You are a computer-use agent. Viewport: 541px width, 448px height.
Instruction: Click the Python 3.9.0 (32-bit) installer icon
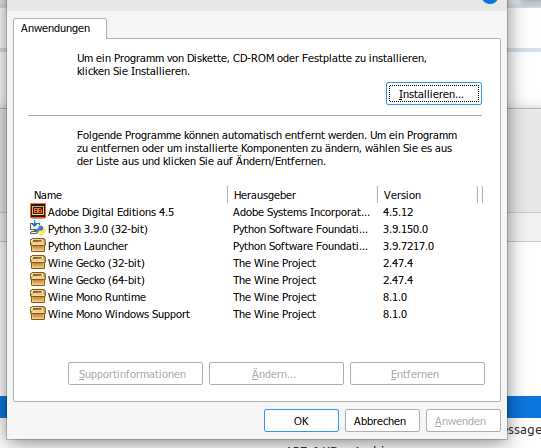pos(38,228)
